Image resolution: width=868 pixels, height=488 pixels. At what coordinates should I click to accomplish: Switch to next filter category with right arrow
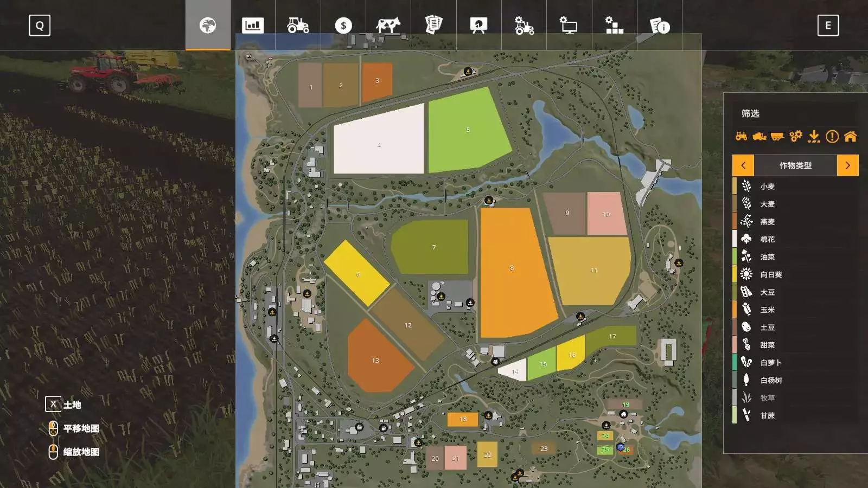(x=848, y=165)
